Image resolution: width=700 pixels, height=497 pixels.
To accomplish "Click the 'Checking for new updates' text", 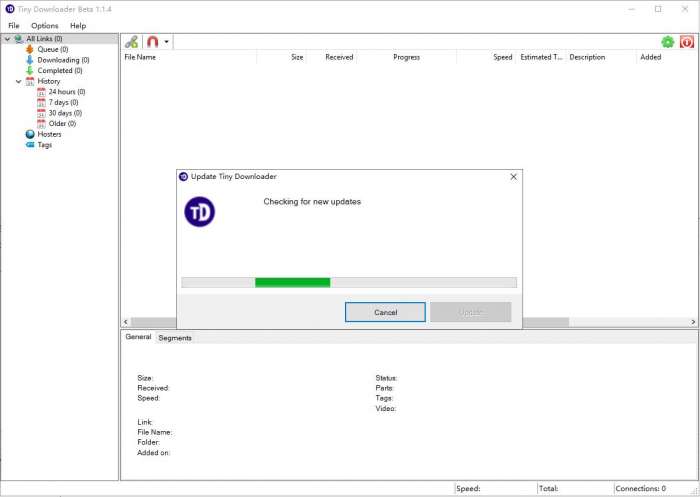I will click(312, 202).
